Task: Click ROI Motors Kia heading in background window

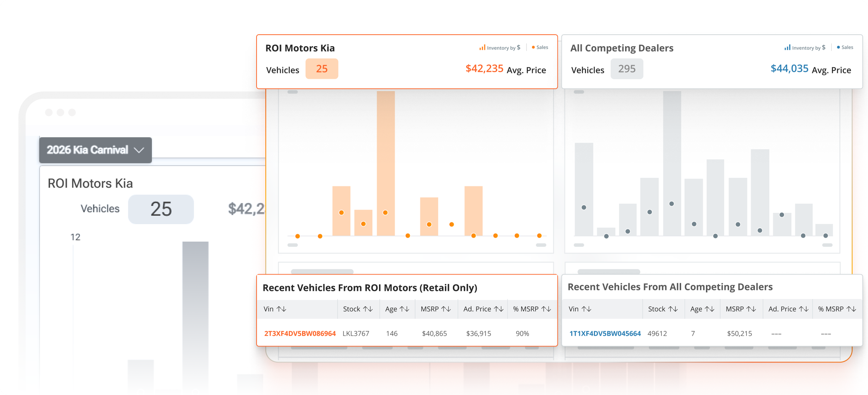Action: [90, 183]
